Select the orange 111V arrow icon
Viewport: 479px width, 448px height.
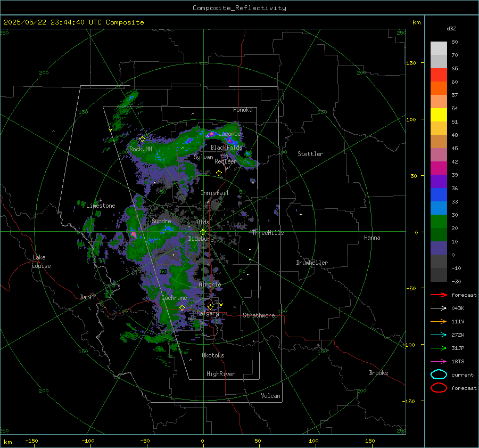click(x=439, y=321)
